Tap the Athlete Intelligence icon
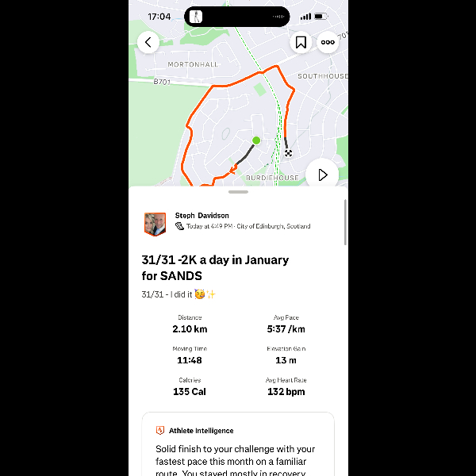 [160, 431]
